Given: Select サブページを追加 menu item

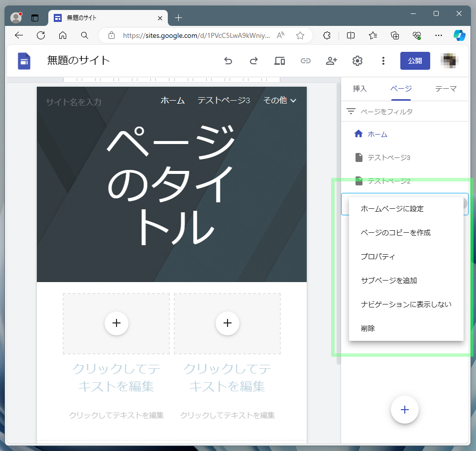Looking at the screenshot, I should tap(406, 281).
